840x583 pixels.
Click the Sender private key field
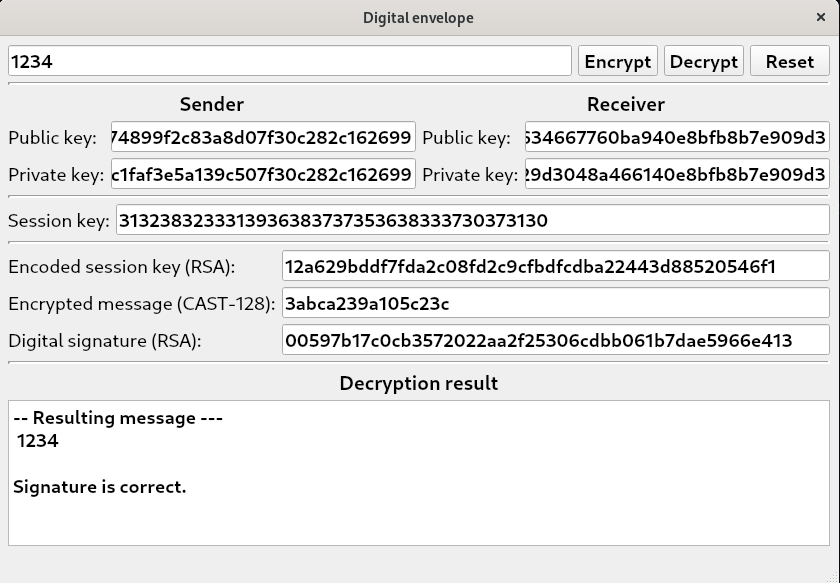point(262,174)
